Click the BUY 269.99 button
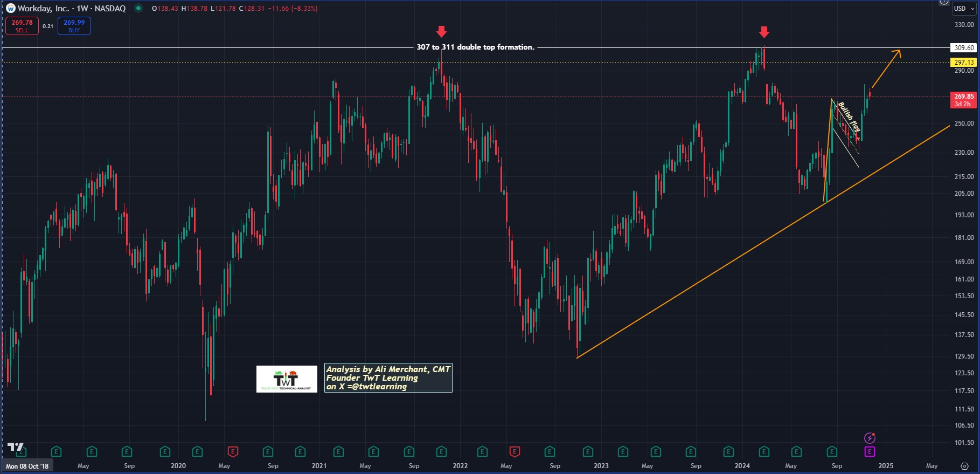 74,26
